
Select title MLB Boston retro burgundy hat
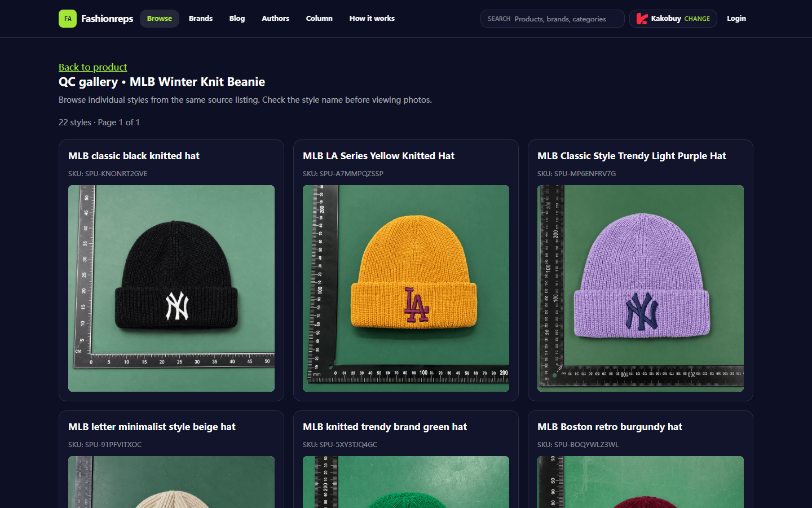[610, 427]
